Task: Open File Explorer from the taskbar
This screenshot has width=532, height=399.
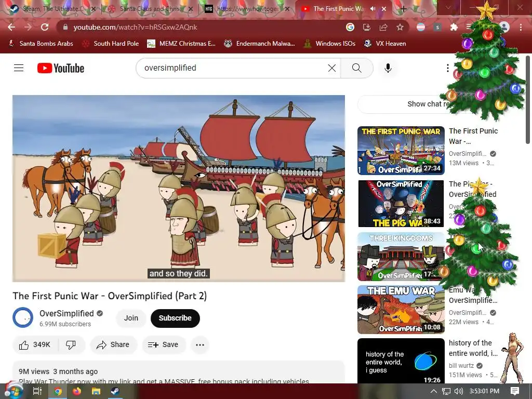Action: (x=96, y=391)
